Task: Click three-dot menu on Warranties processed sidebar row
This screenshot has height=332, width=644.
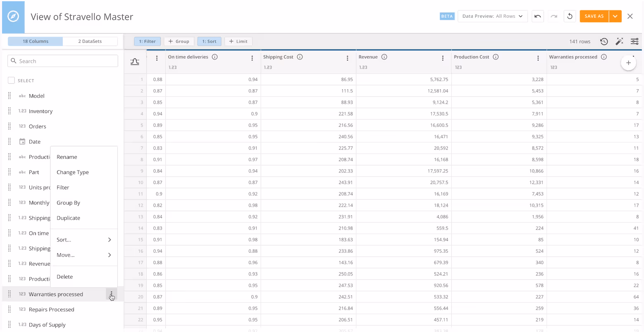Action: pyautogui.click(x=111, y=294)
